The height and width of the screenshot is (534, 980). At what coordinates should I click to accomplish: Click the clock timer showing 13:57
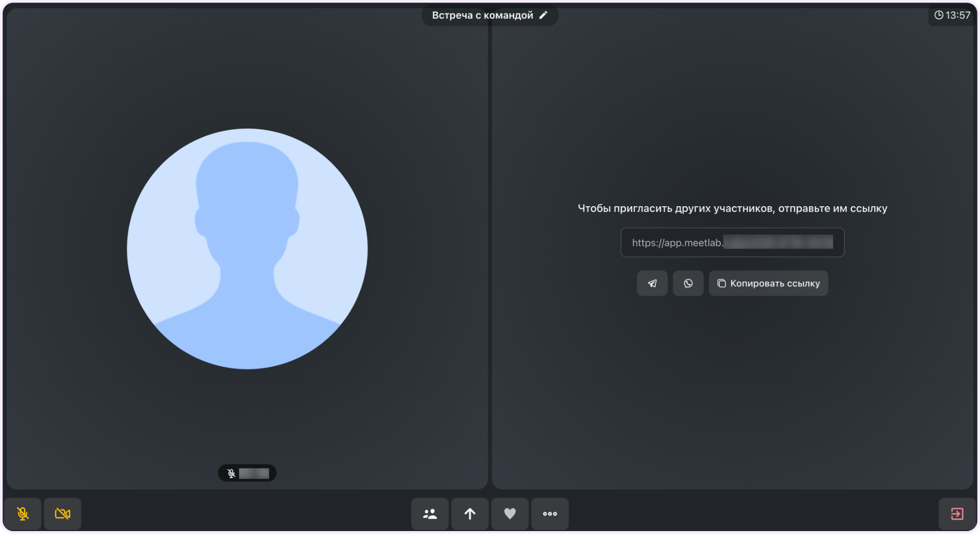point(952,15)
